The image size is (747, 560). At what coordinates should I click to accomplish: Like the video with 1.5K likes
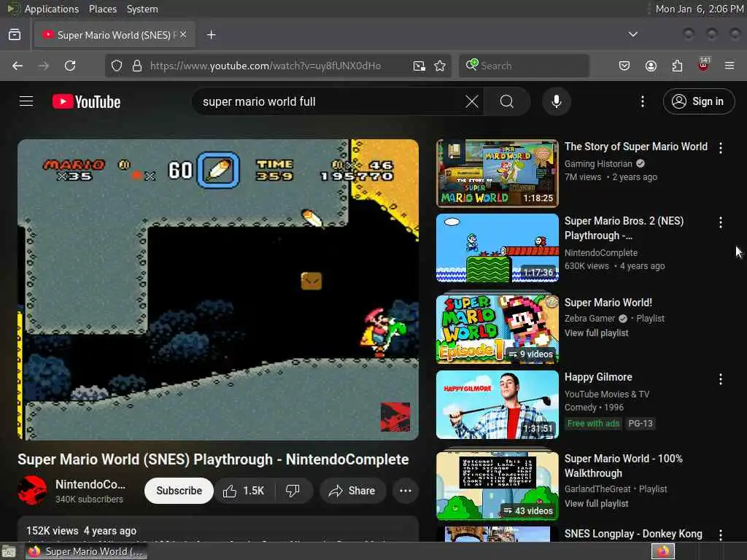tap(244, 491)
